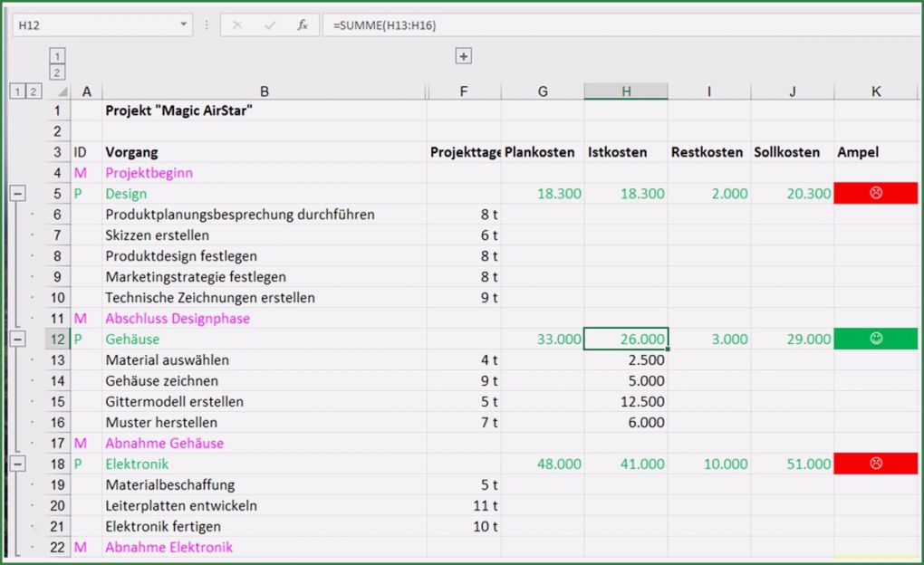Switch to column outline level 2
The width and height of the screenshot is (924, 565).
point(57,72)
